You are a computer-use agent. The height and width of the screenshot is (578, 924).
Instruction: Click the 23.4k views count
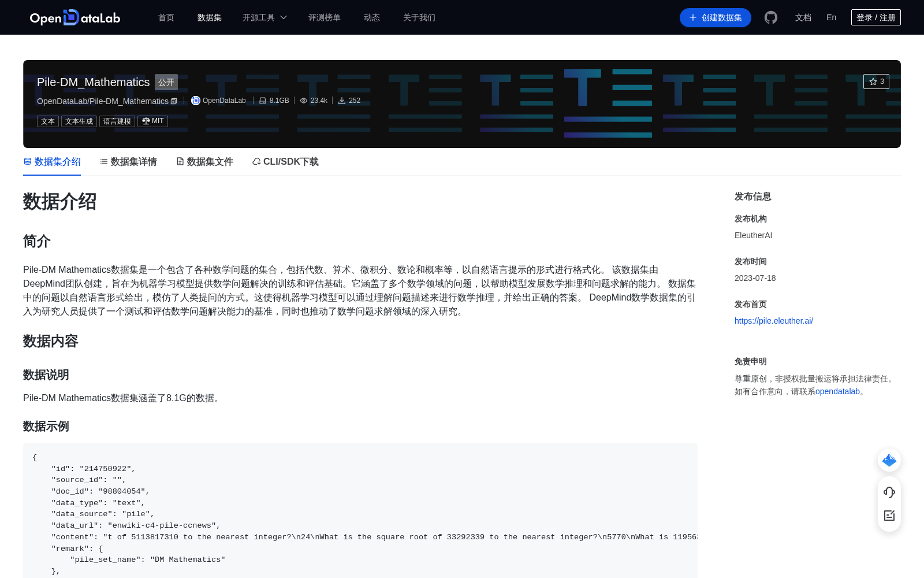coord(319,101)
